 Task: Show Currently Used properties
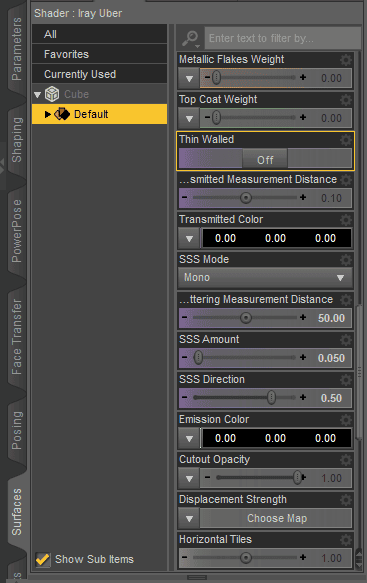[x=99, y=74]
